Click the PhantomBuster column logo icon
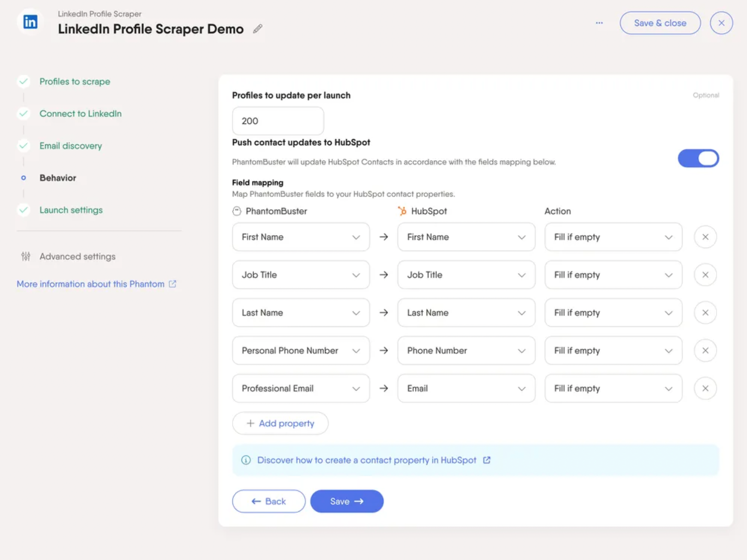This screenshot has width=747, height=560. coord(237,211)
